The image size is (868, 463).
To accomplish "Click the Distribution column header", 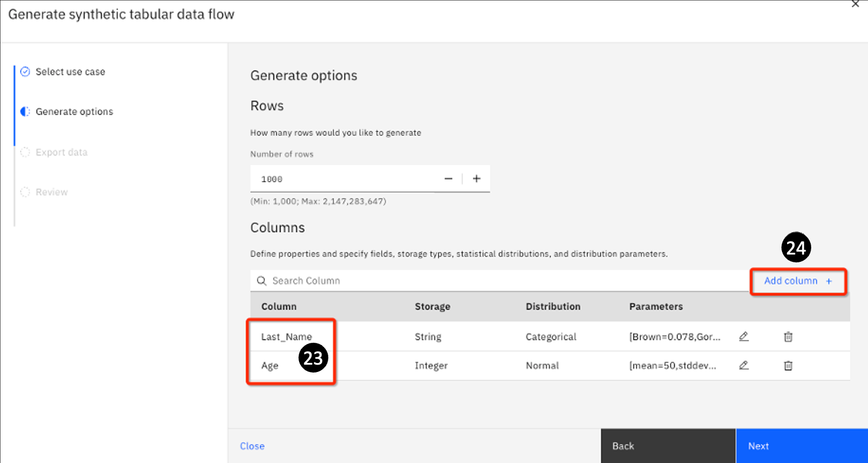I will tap(553, 306).
